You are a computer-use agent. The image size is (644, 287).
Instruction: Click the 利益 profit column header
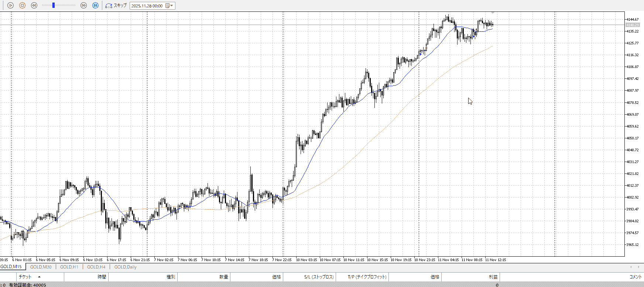[493, 277]
